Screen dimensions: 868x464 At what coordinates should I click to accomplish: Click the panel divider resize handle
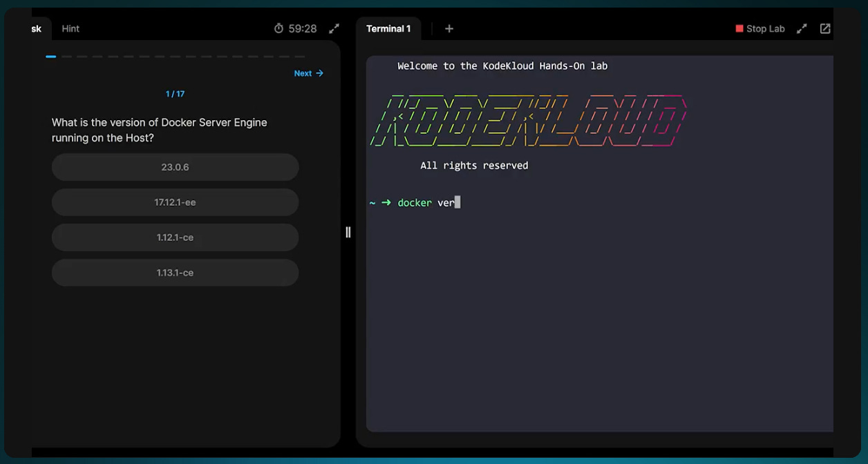pos(348,232)
